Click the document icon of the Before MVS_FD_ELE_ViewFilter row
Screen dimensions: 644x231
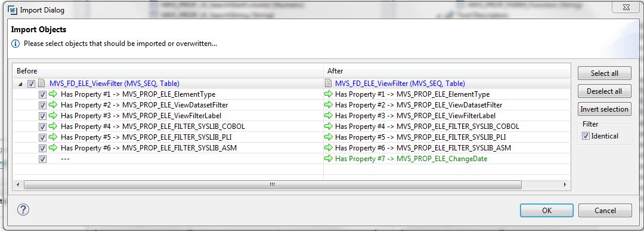pos(41,84)
